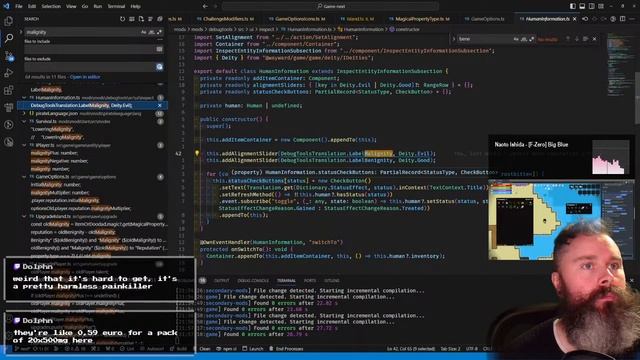
Task: Open the Explorer view in activity bar
Action: pyautogui.click(x=9, y=21)
